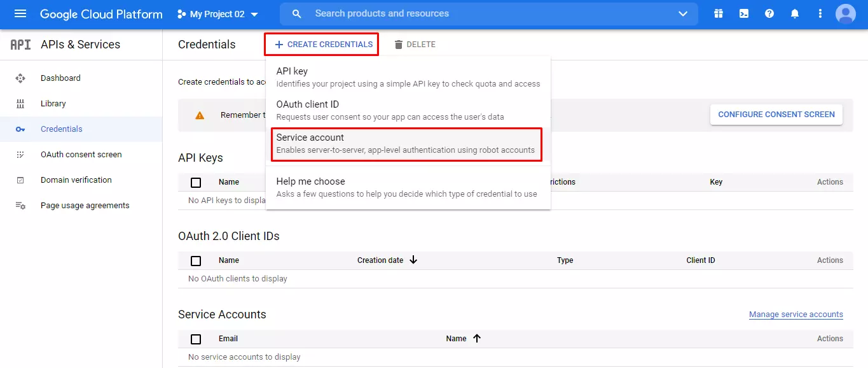Image resolution: width=868 pixels, height=368 pixels.
Task: Open the gift free trial icon
Action: (x=719, y=13)
